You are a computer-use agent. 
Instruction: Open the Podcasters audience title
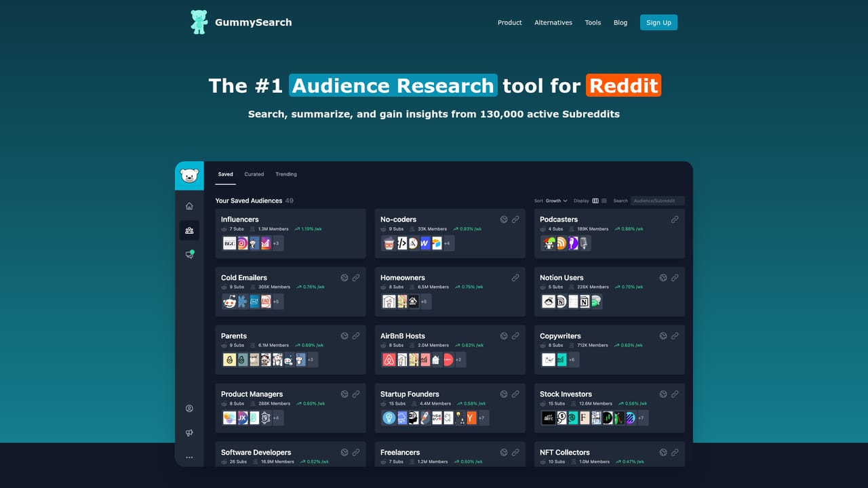559,220
